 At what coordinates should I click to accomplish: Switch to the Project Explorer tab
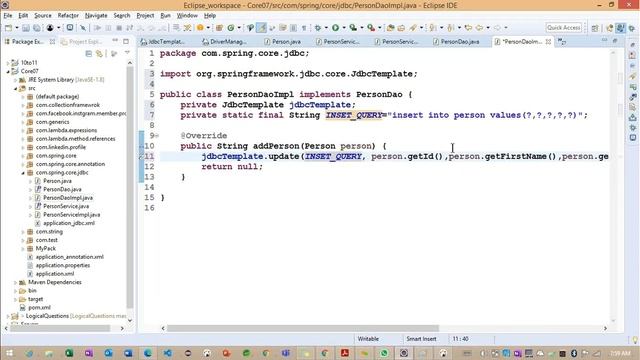[x=80, y=42]
